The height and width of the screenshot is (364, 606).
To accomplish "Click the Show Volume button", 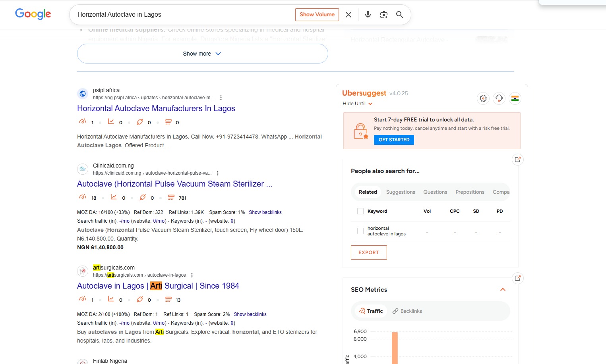I will (317, 15).
